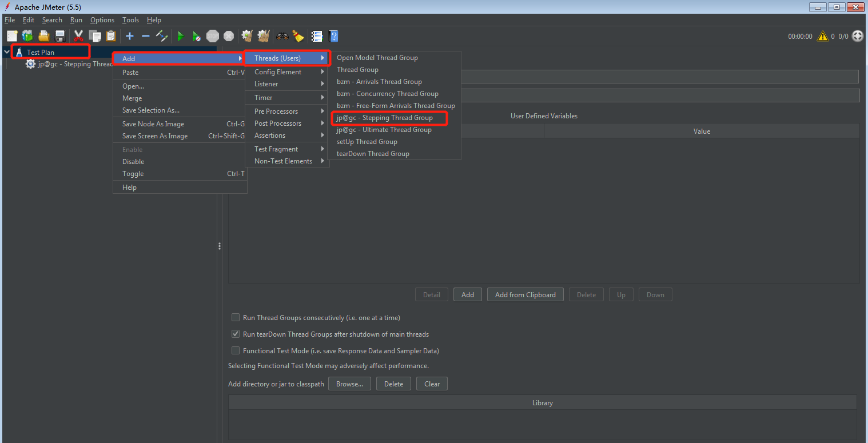Enable Run Thread Groups consecutively checkbox
This screenshot has height=443, width=868.
(236, 317)
